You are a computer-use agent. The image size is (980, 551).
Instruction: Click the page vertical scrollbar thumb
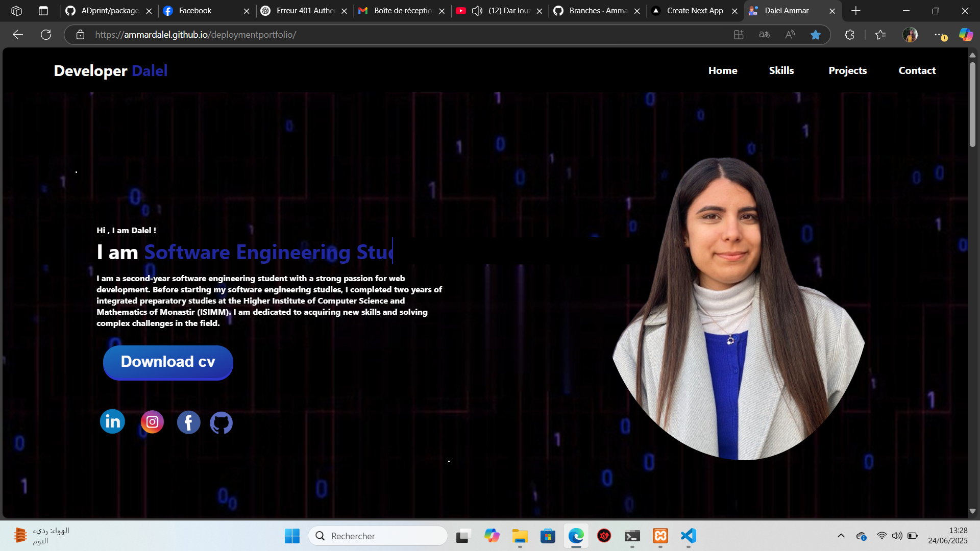coord(972,105)
